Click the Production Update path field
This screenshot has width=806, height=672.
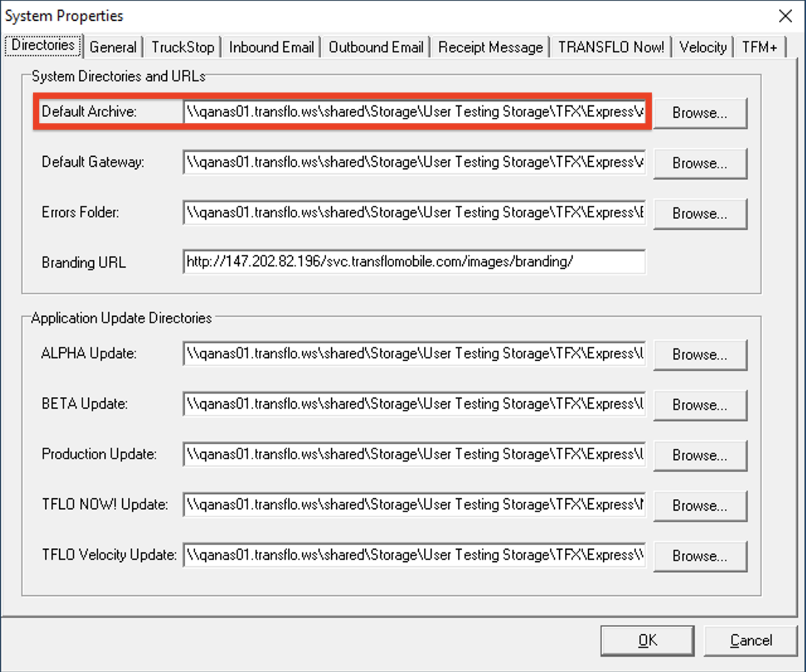(414, 455)
